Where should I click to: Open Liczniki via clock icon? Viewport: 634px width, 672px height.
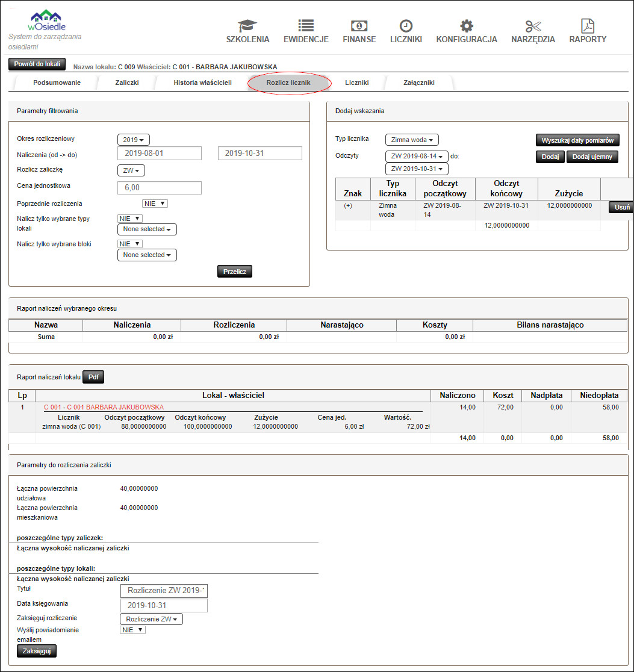(x=406, y=26)
